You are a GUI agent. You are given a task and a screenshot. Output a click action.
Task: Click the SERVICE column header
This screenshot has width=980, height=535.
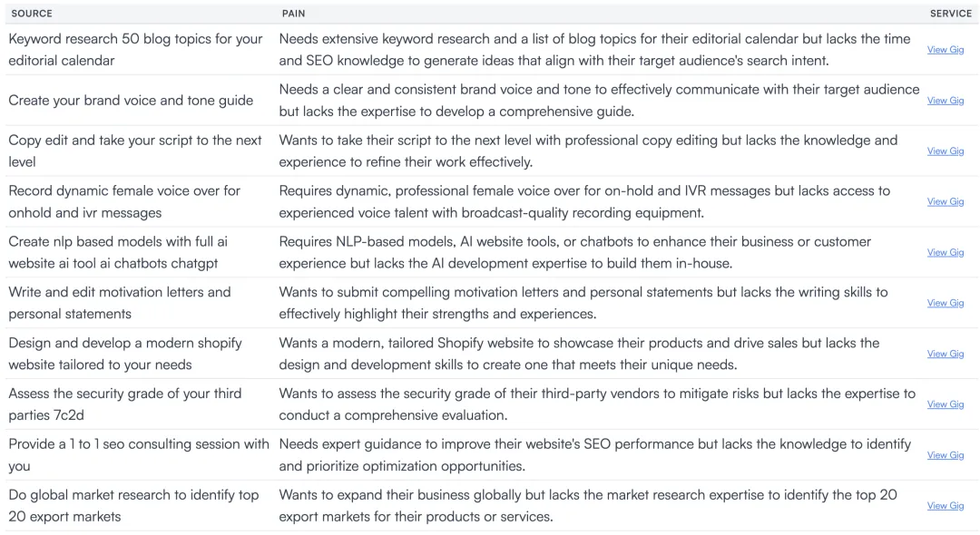click(x=950, y=13)
